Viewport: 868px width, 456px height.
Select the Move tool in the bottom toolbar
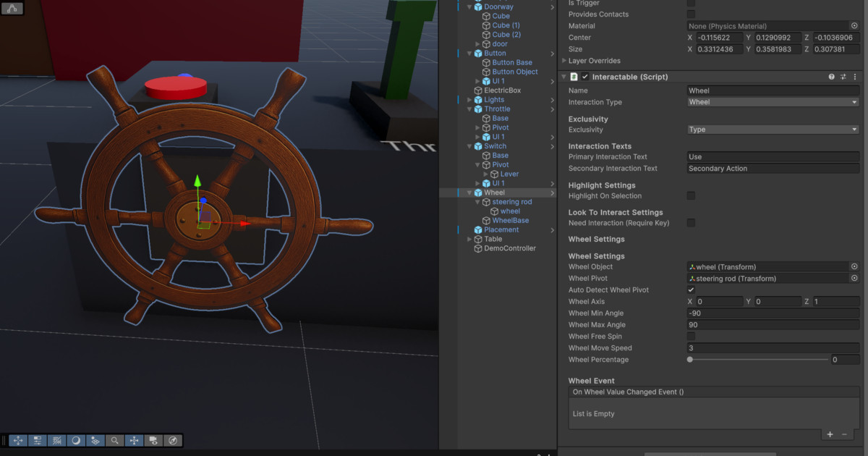point(18,440)
